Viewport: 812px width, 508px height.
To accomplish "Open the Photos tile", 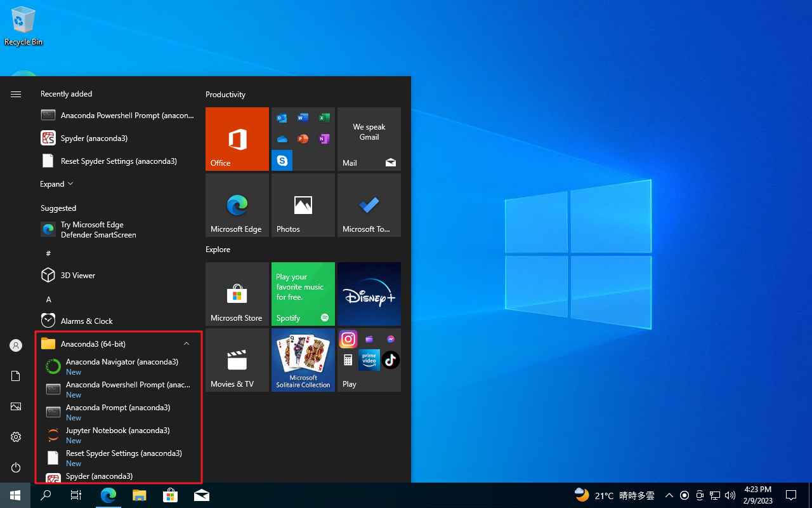I will 303,205.
